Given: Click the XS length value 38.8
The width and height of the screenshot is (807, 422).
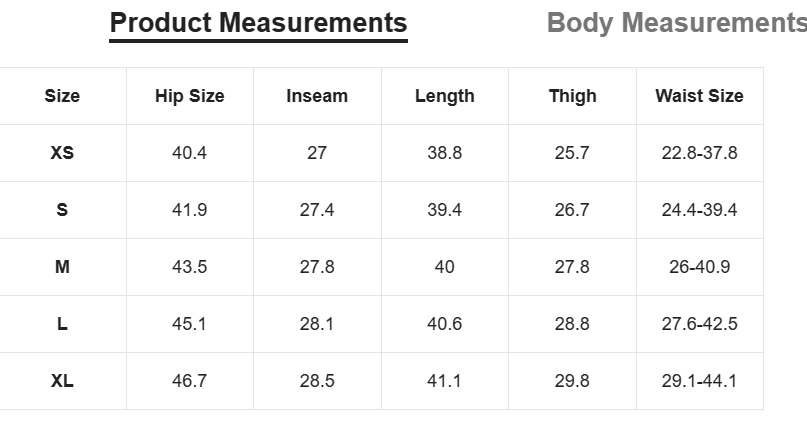Looking at the screenshot, I should tap(445, 153).
